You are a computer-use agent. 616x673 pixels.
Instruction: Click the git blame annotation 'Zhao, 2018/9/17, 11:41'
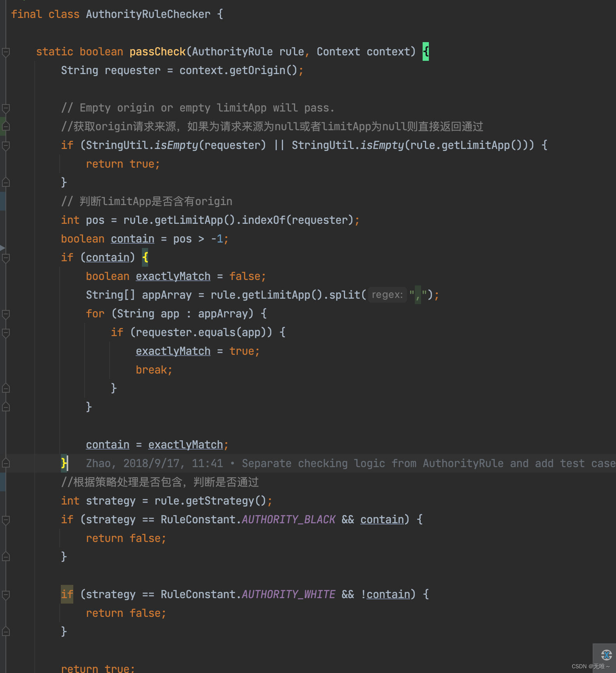[154, 463]
